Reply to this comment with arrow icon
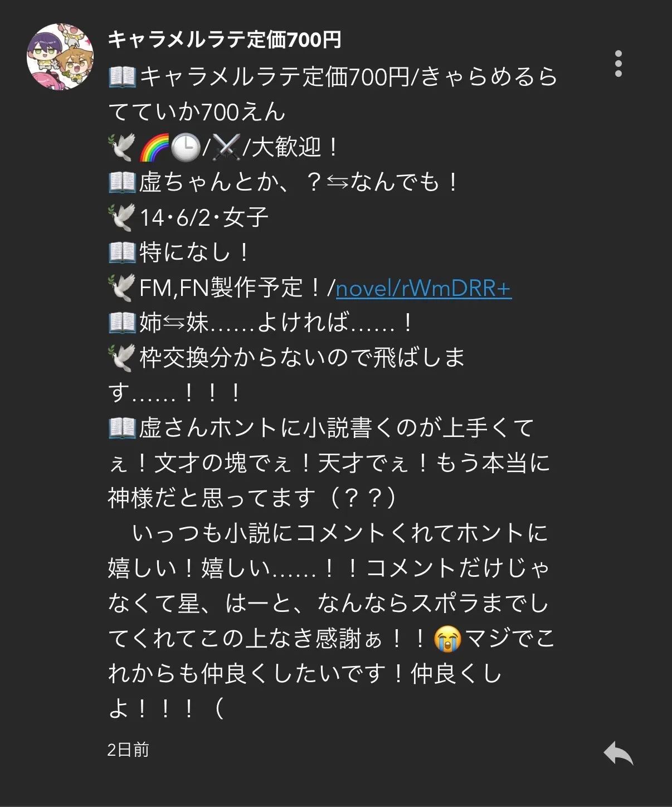The height and width of the screenshot is (807, 672). (x=619, y=753)
